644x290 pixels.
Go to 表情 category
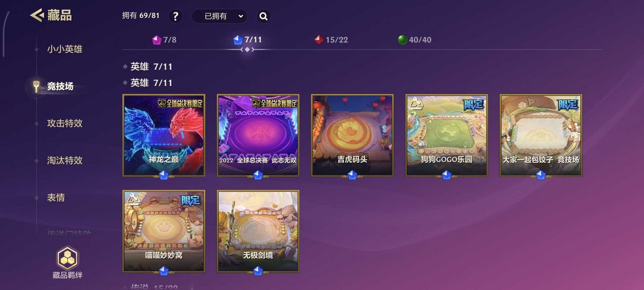pyautogui.click(x=56, y=198)
